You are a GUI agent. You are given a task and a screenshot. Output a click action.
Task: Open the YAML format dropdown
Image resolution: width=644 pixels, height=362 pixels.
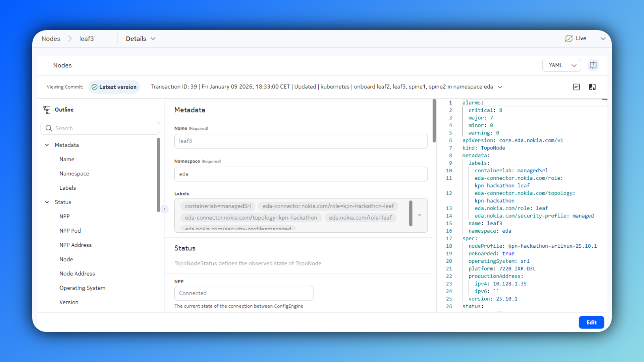[562, 65]
